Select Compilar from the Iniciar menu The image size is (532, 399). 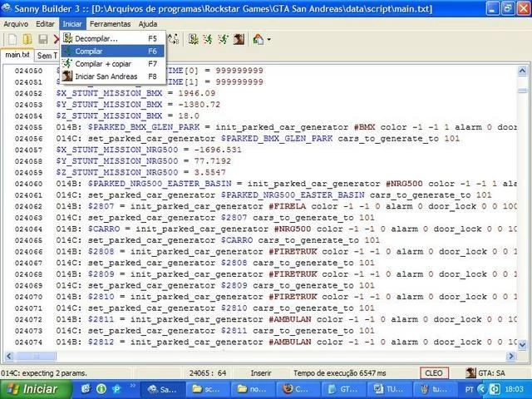click(89, 51)
